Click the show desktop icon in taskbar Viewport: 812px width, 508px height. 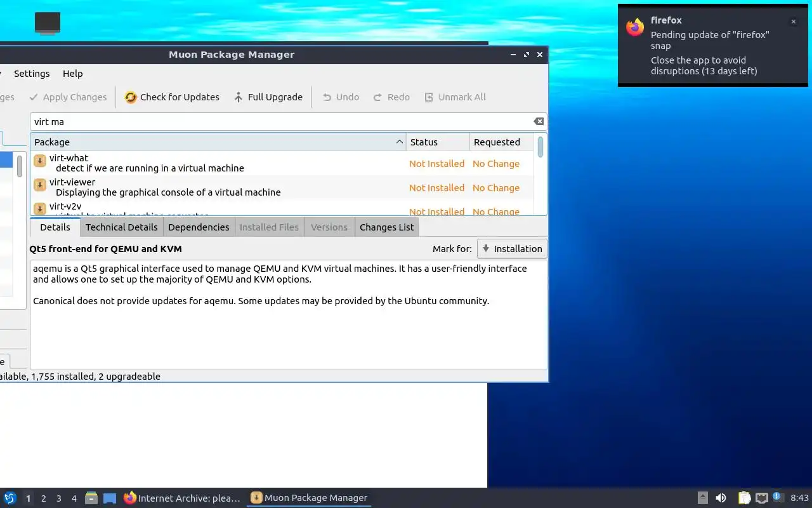coord(110,498)
